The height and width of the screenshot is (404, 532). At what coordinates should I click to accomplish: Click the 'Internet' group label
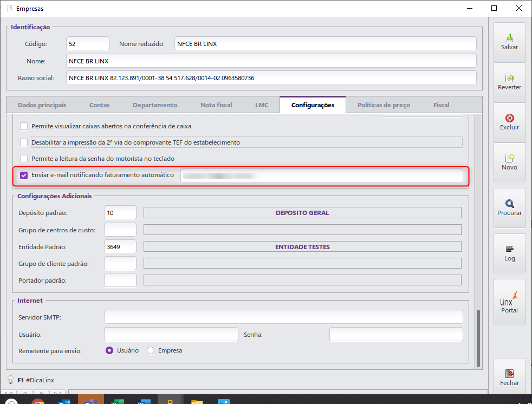point(30,301)
